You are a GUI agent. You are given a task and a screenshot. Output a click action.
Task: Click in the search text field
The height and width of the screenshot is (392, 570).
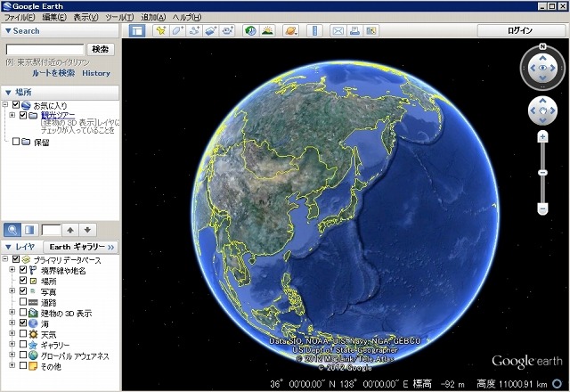pos(45,50)
